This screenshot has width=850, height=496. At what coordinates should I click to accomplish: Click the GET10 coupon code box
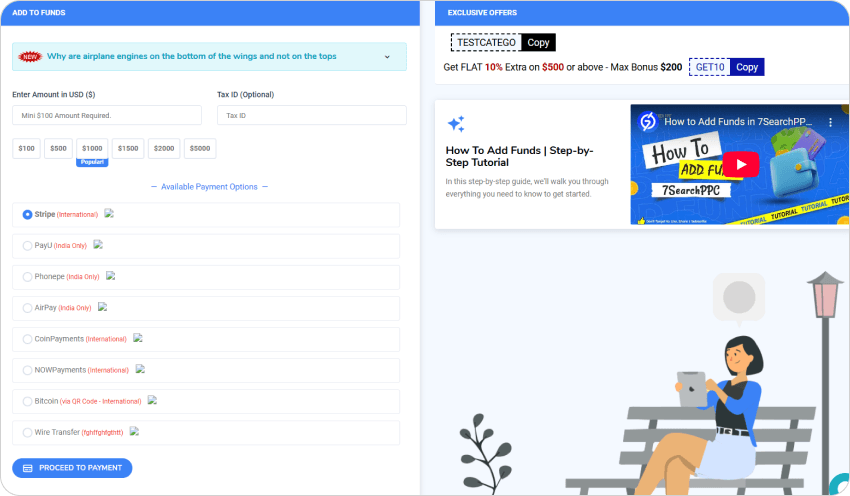click(x=710, y=67)
